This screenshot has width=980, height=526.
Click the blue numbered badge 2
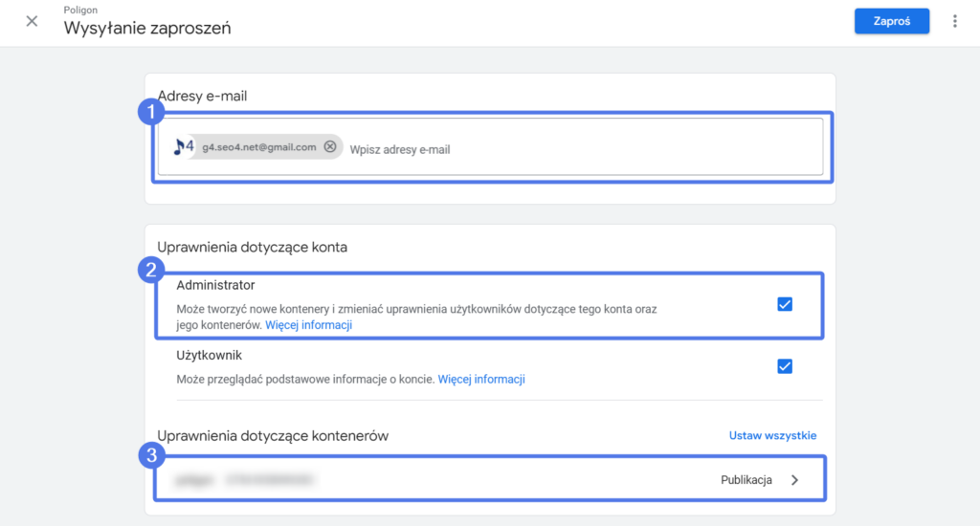(x=148, y=271)
